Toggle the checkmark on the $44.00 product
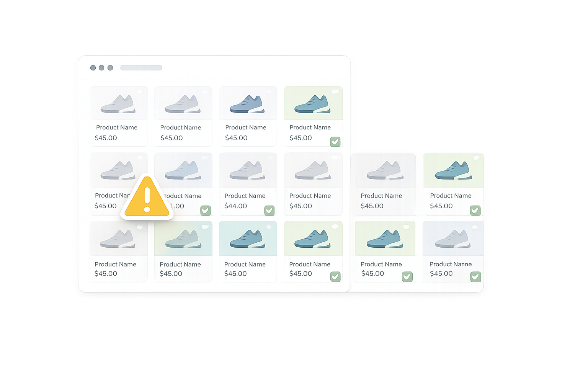 point(269,210)
